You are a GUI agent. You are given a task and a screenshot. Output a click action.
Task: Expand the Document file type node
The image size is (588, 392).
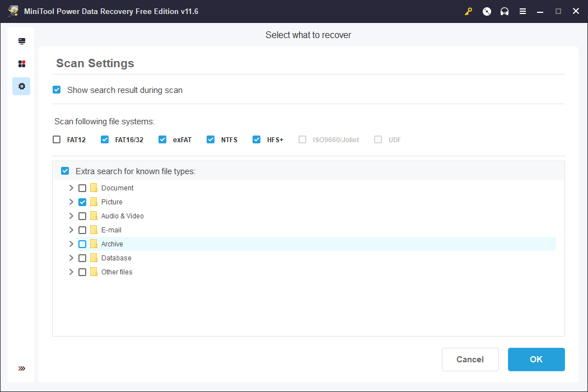click(71, 188)
